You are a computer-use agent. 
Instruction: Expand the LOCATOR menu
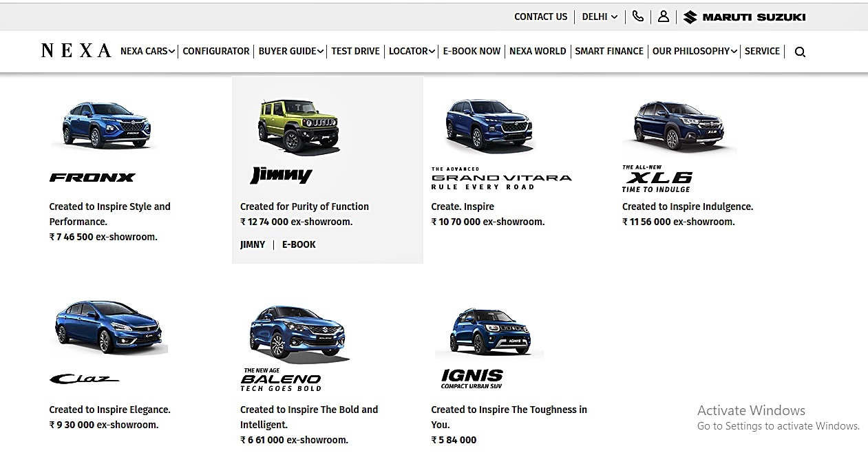point(412,51)
